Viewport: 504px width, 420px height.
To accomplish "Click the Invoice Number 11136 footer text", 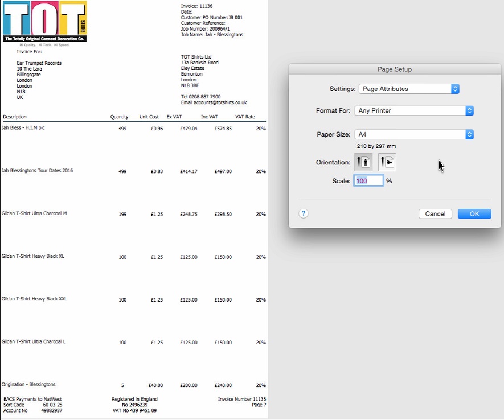I will [241, 399].
